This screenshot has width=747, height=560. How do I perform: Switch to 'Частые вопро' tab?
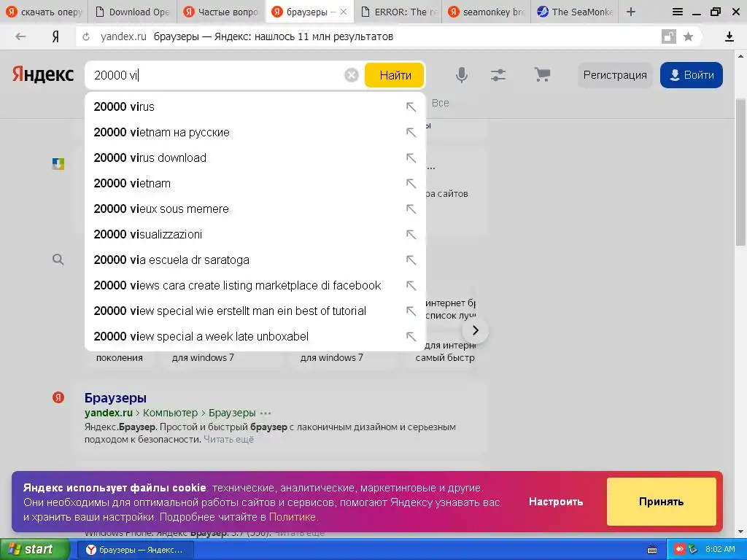[x=220, y=12]
